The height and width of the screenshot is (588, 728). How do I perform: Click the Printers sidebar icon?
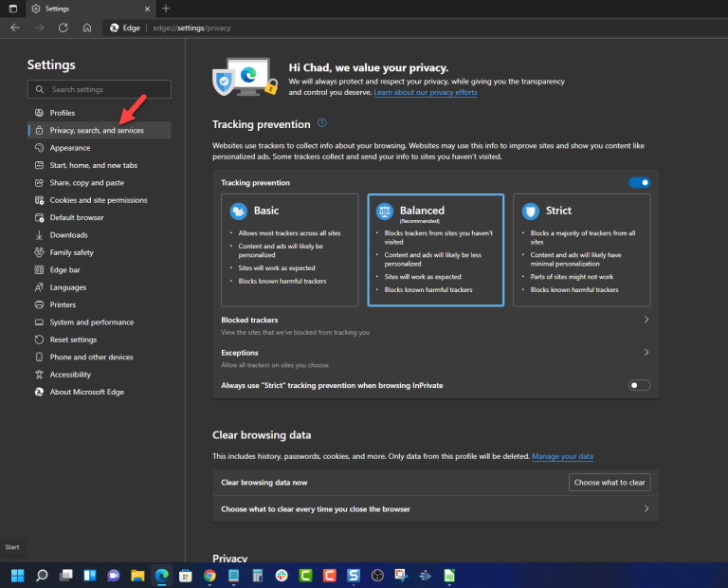point(40,304)
